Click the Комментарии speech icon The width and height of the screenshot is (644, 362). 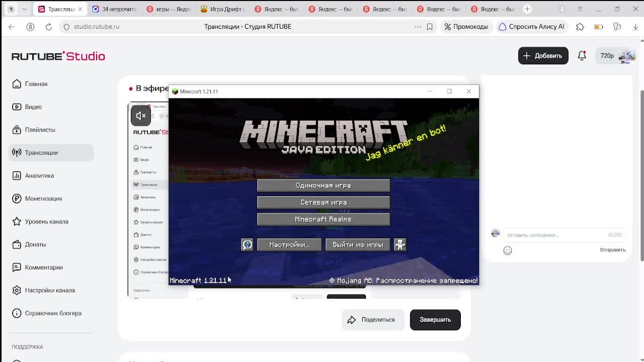17,267
